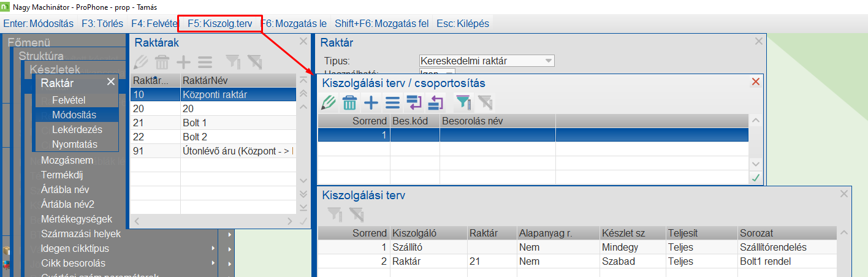Click the edit pencil icon in Kiszolgálási terv / csoportosítás
The height and width of the screenshot is (277, 868).
click(x=329, y=102)
